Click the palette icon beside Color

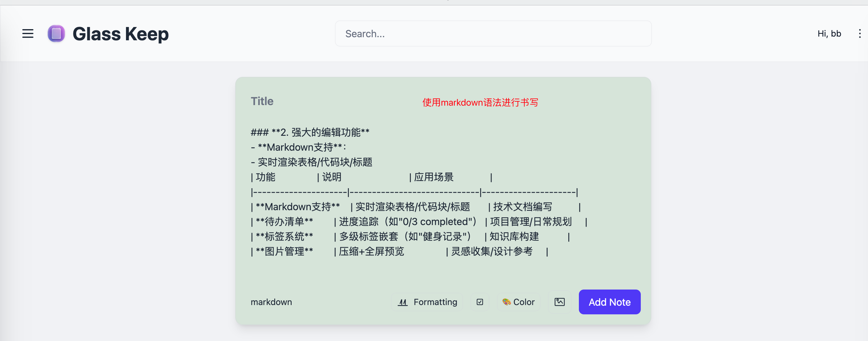point(506,302)
